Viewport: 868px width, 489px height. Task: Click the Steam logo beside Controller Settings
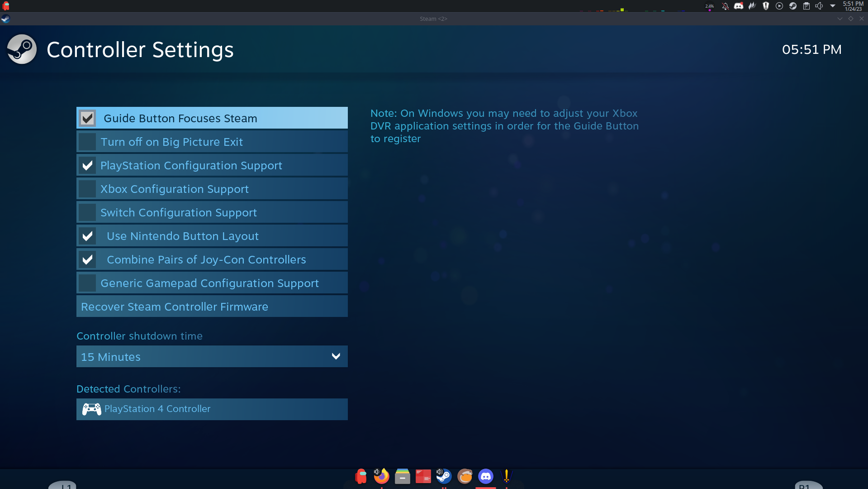[x=22, y=49]
